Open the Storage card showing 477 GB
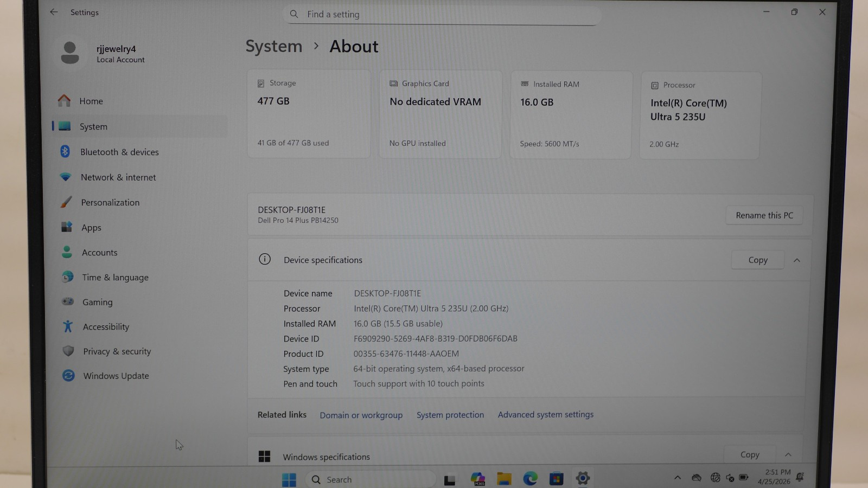868x488 pixels. pyautogui.click(x=309, y=114)
